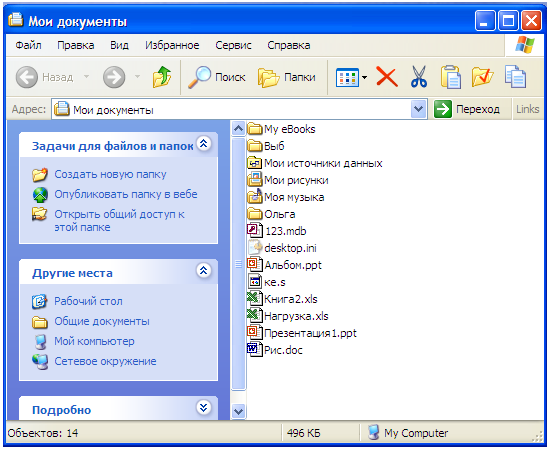The height and width of the screenshot is (449, 547).
Task: Click the Back (Назад) arrow icon
Action: [x=27, y=77]
